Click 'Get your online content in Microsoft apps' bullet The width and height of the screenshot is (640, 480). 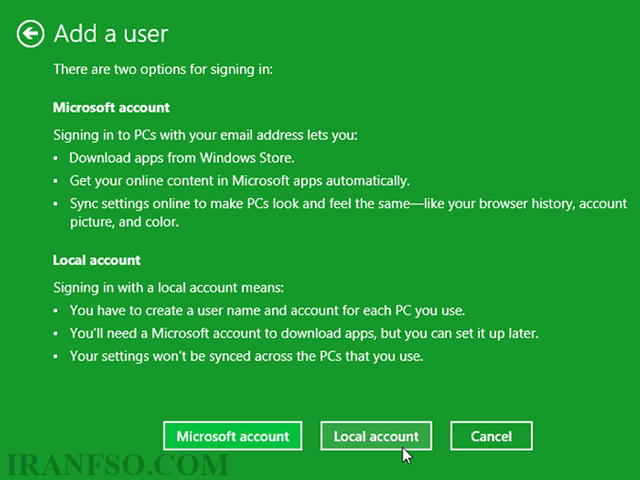pyautogui.click(x=240, y=181)
